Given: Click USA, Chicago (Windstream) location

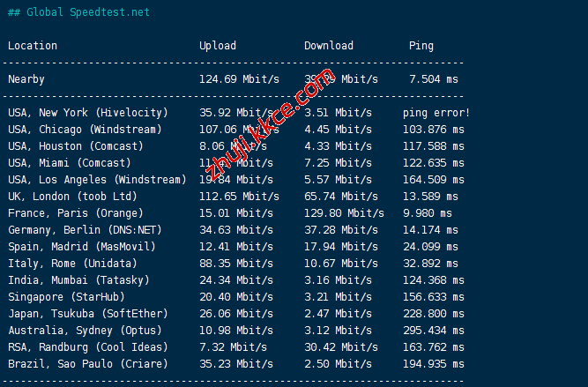Looking at the screenshot, I should (x=91, y=130).
